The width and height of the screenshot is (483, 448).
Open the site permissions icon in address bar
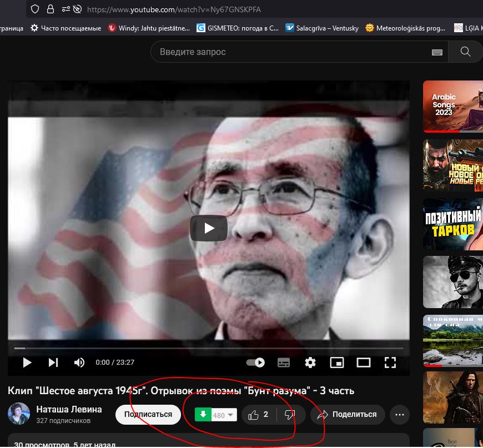66,9
